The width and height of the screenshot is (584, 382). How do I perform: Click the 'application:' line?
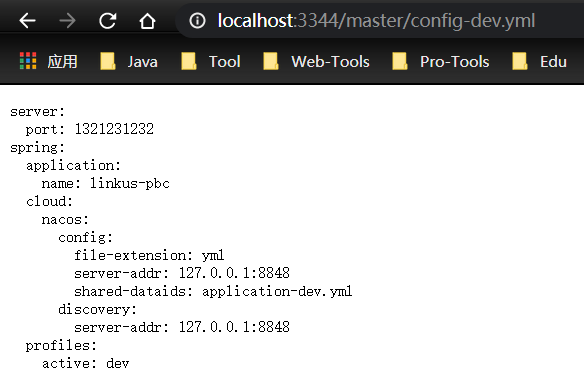[73, 166]
